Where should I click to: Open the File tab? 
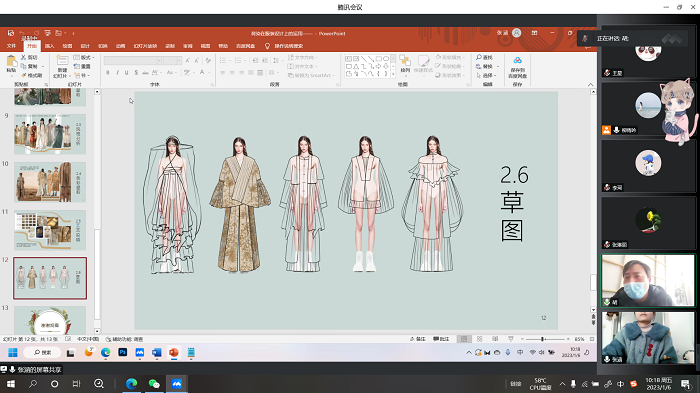pyautogui.click(x=11, y=46)
